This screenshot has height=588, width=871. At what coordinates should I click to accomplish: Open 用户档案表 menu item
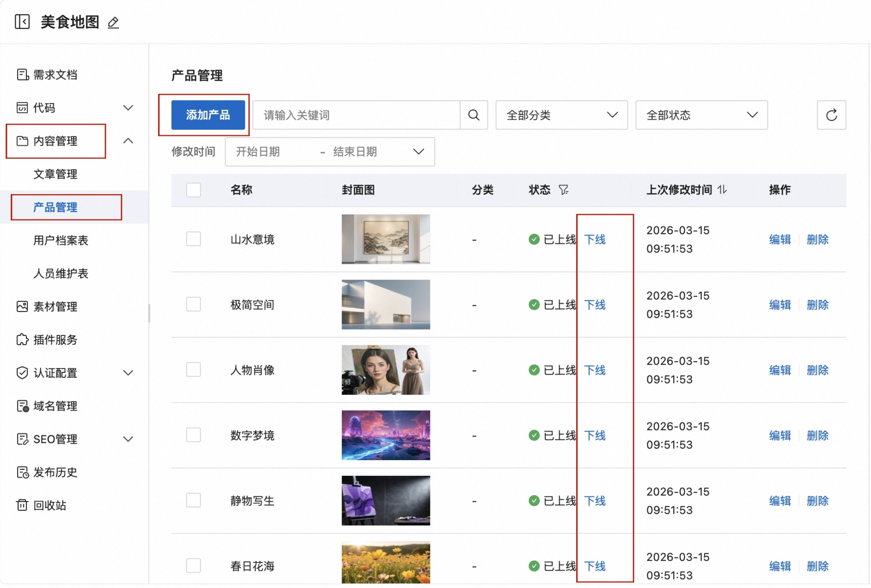61,240
